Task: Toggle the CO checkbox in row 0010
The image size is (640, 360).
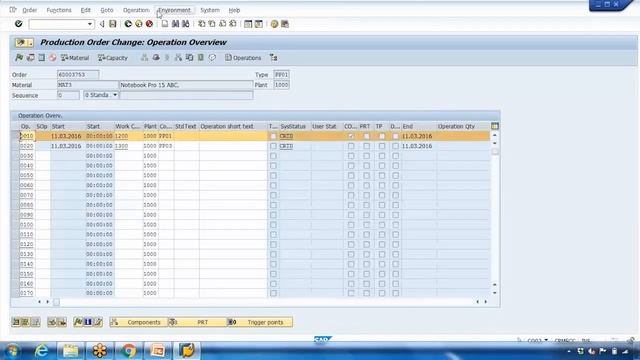Action: coord(351,136)
